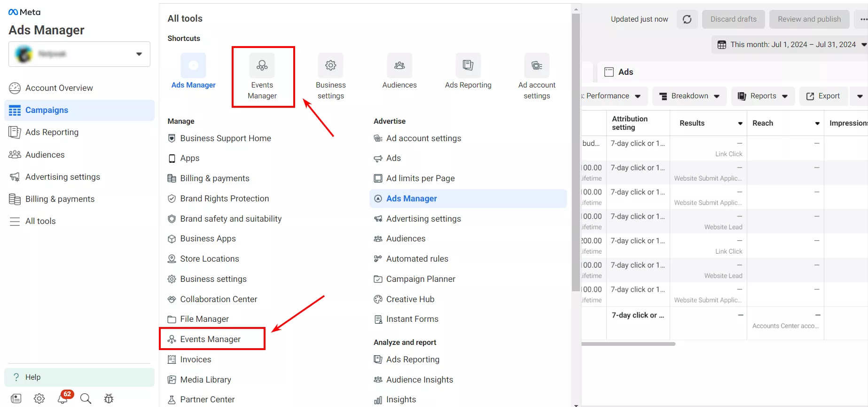
Task: Open Audiences in left sidebar
Action: (79, 155)
